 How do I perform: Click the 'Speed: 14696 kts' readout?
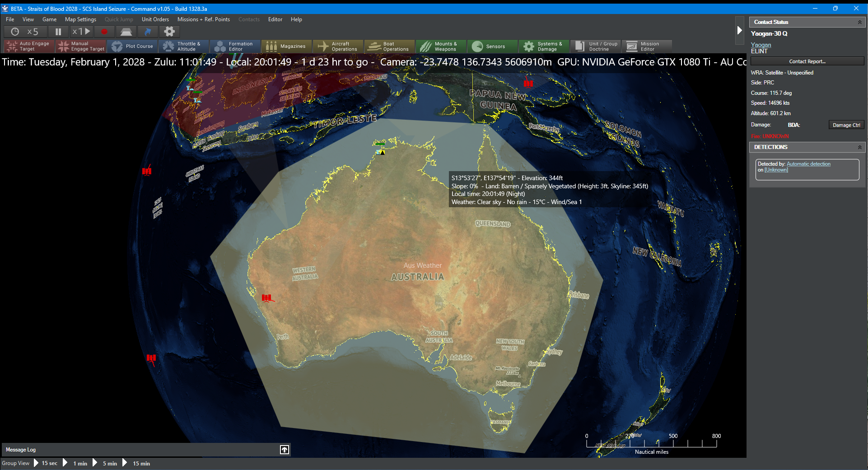[770, 103]
